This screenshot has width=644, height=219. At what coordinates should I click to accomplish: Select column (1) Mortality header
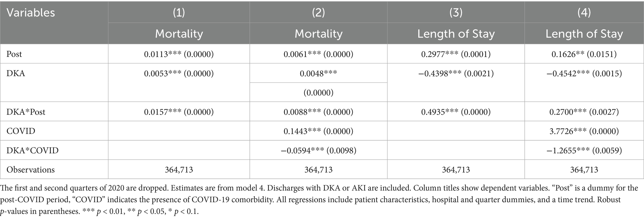pyautogui.click(x=179, y=33)
